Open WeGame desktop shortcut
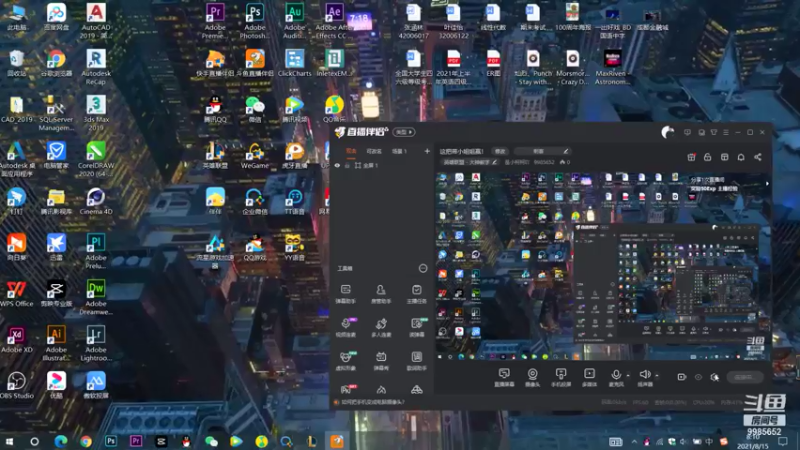The width and height of the screenshot is (800, 450). click(255, 155)
